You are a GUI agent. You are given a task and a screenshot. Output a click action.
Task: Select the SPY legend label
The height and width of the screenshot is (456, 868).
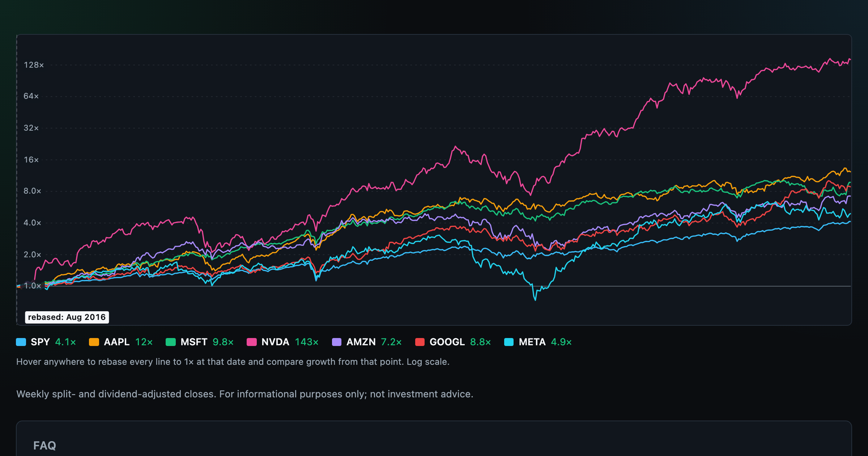pyautogui.click(x=40, y=342)
